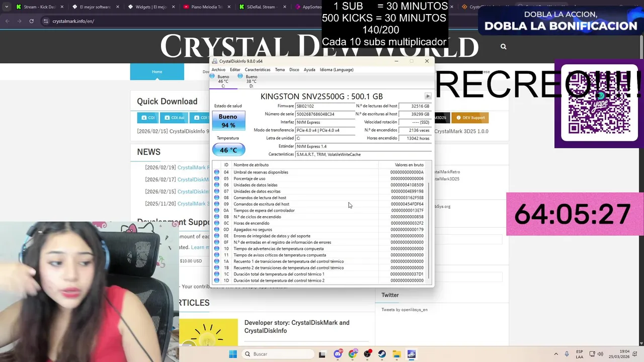Switch to Piano Melodia browser tab
The height and width of the screenshot is (362, 644).
tap(207, 7)
